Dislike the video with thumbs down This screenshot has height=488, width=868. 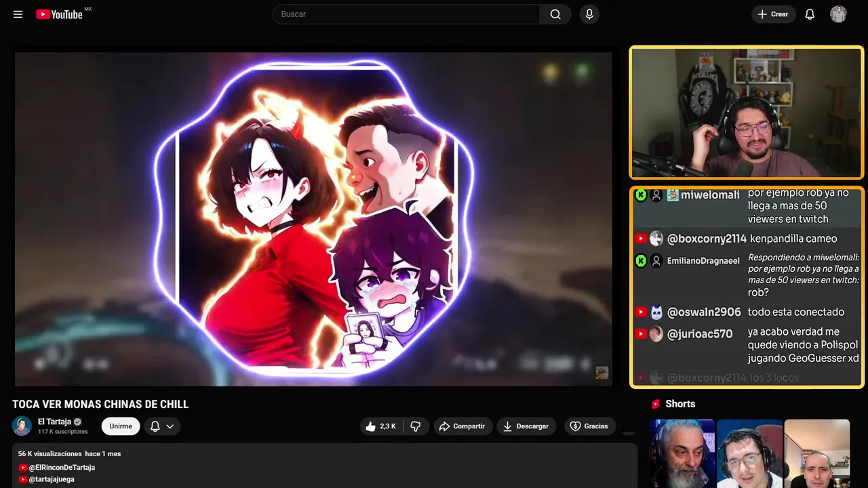pyautogui.click(x=416, y=426)
